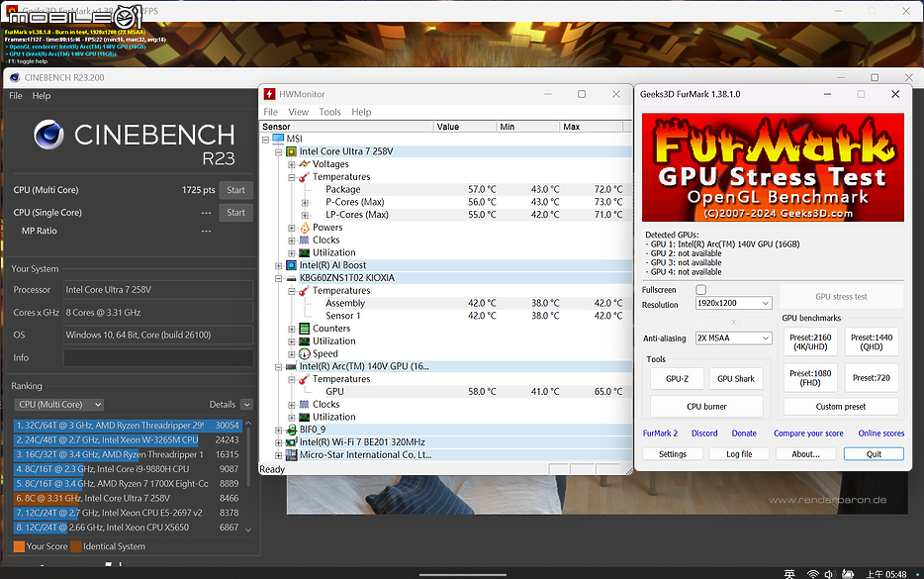924x579 pixels.
Task: Open the CPU burner tool
Action: click(x=706, y=406)
